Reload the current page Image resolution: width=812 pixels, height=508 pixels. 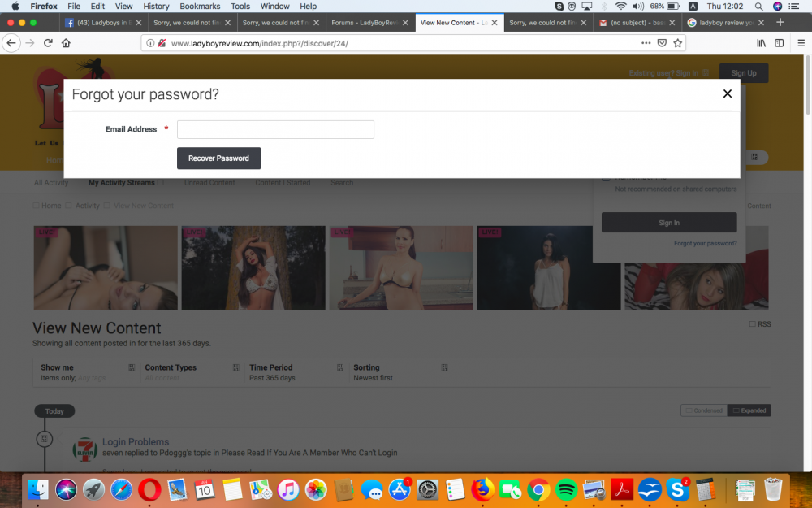(48, 43)
